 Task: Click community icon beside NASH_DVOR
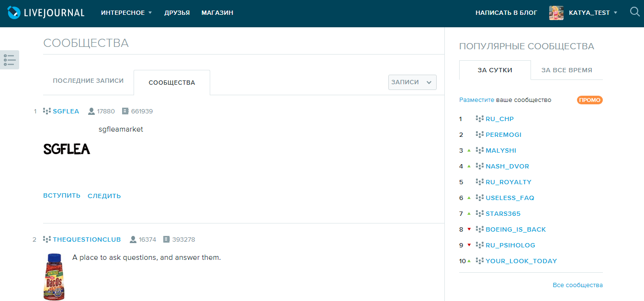pos(480,166)
